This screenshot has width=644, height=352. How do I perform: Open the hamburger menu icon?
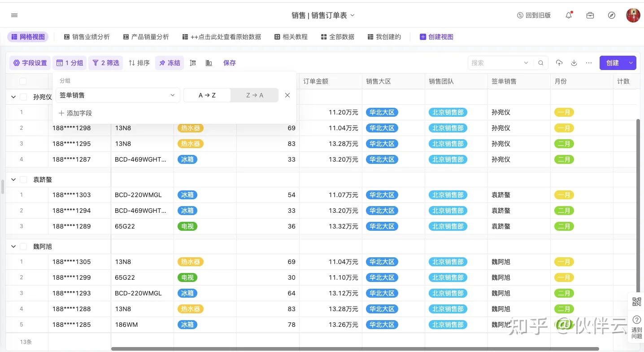pyautogui.click(x=14, y=15)
